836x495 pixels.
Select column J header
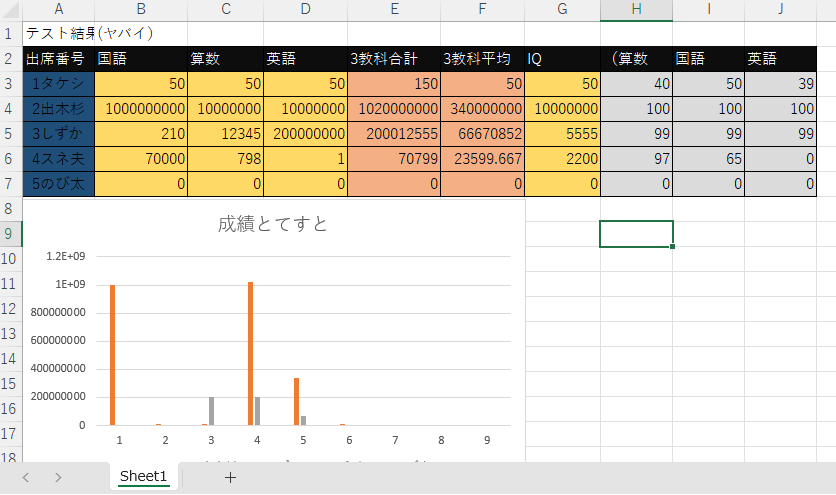coord(781,9)
